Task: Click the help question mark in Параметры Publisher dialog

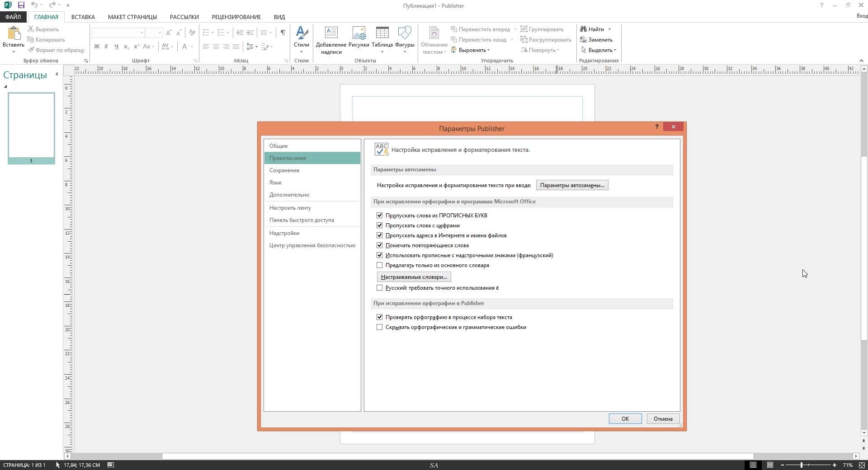Action: [656, 127]
